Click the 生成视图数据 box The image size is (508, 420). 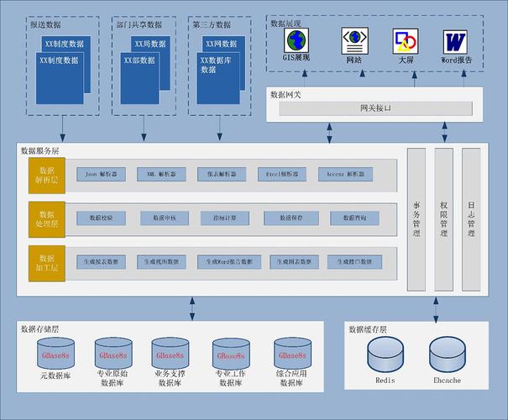pyautogui.click(x=161, y=262)
